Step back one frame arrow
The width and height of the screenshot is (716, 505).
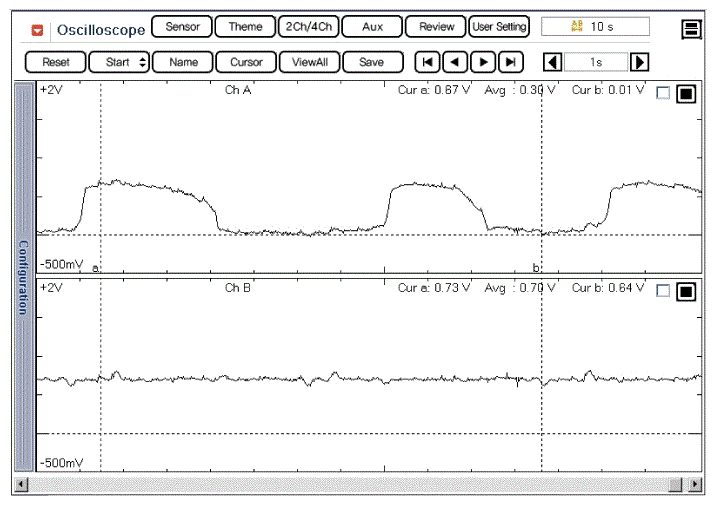pyautogui.click(x=455, y=62)
